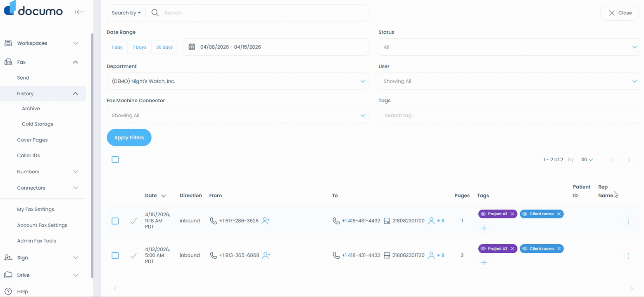
Task: Click the Apply Filters button
Action: point(129,138)
